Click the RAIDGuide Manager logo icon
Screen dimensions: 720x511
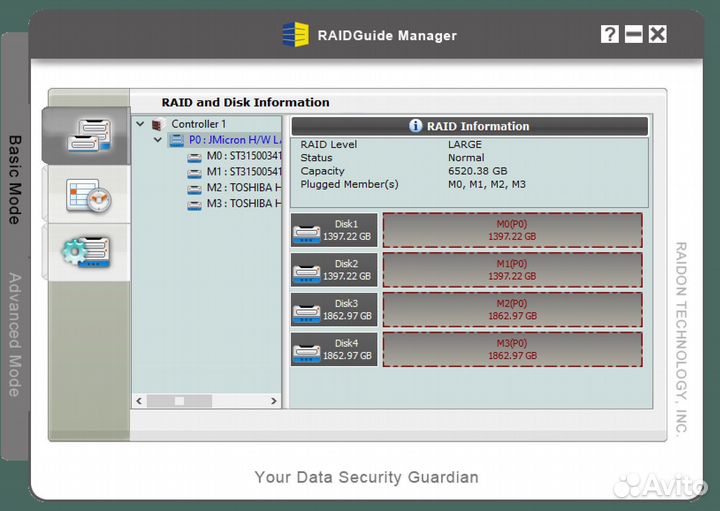[x=296, y=34]
